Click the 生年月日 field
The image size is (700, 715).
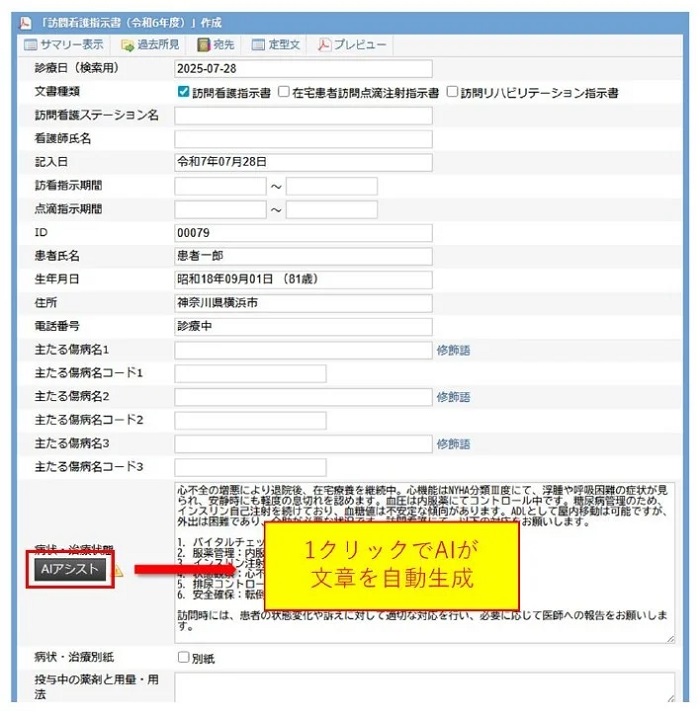point(303,280)
